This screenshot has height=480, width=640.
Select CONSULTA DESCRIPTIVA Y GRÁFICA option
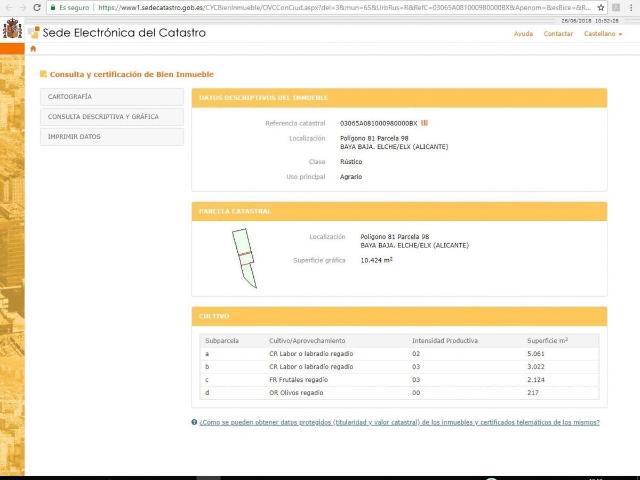pos(112,117)
